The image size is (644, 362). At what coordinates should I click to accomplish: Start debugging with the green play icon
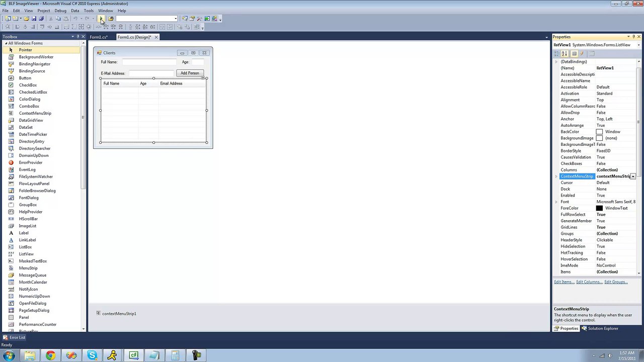click(x=101, y=19)
